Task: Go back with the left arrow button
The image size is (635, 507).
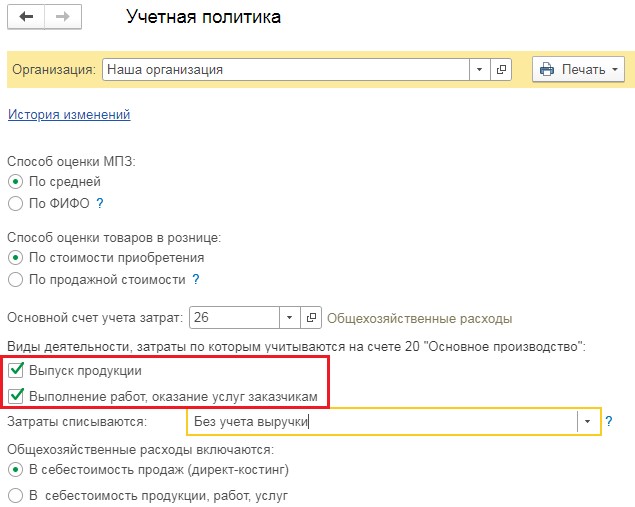Action: (26, 17)
